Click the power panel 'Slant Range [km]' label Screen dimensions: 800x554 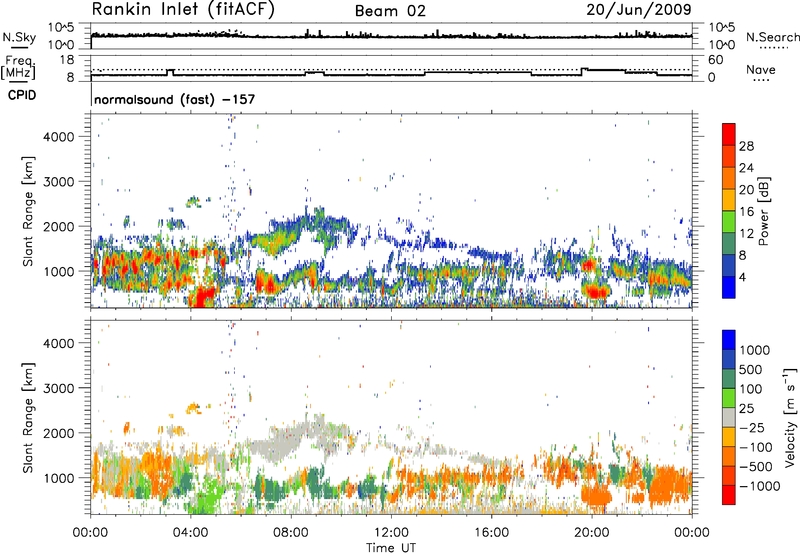[28, 211]
